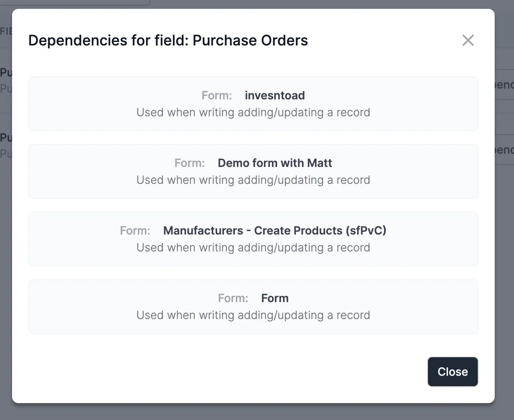Image resolution: width=514 pixels, height=420 pixels.
Task: Click the description text under invesntoad
Action: tap(253, 112)
